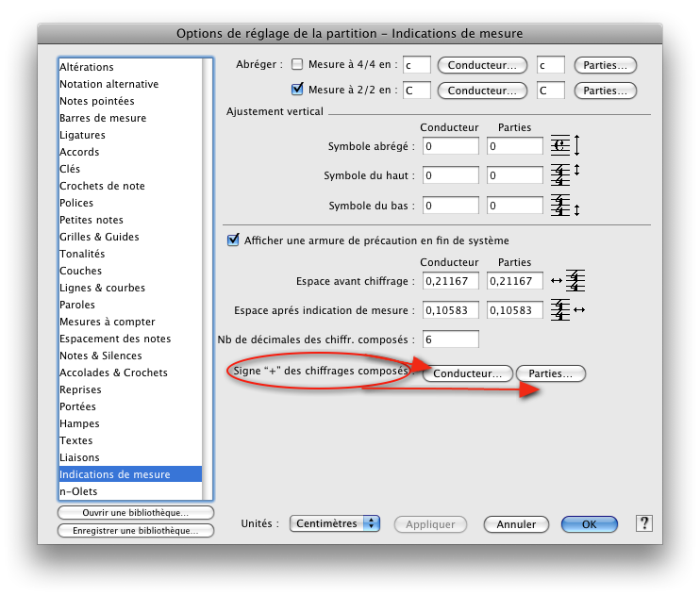Select Clés in the category list

[x=72, y=169]
